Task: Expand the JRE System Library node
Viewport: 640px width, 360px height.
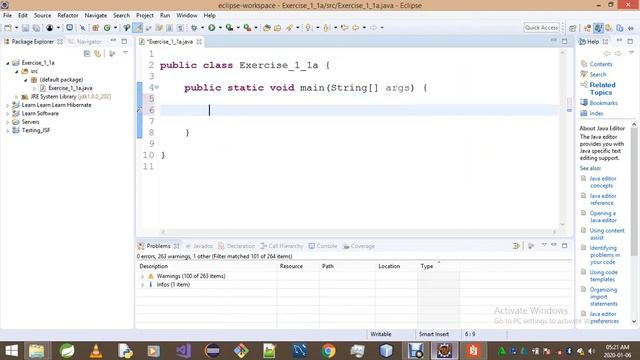Action: (x=16, y=97)
